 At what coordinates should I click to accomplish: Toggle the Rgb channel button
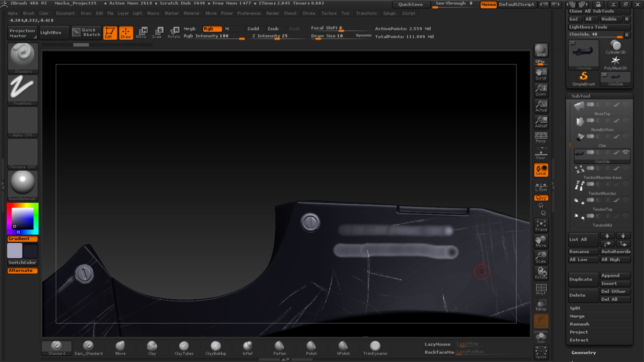pyautogui.click(x=212, y=29)
